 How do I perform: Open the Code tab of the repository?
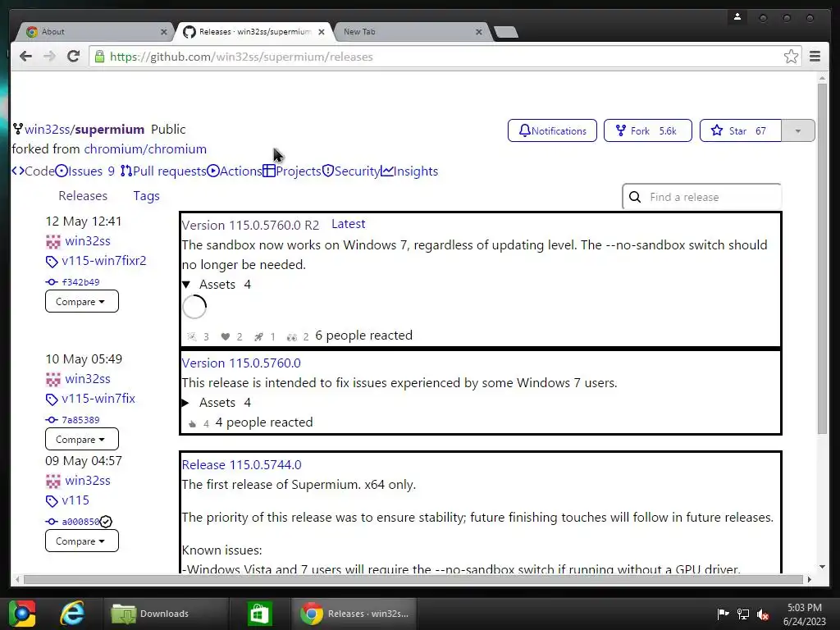33,171
